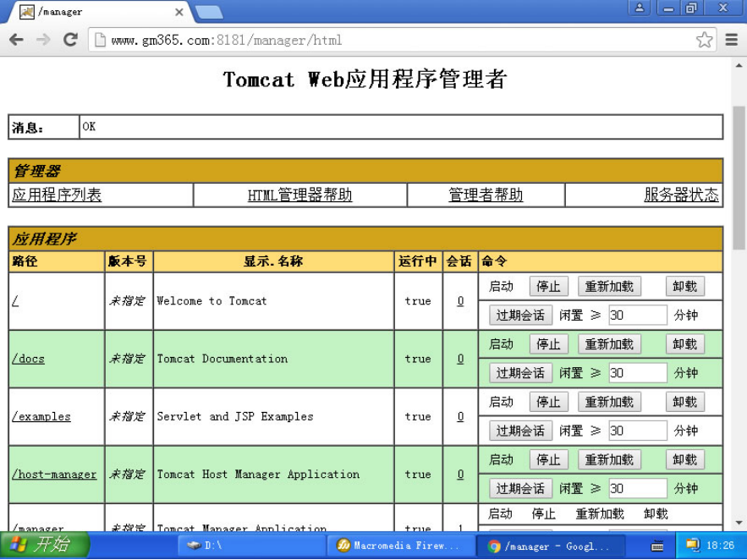The width and height of the screenshot is (747, 560).
Task: Click 卸载 for the root / application
Action: (x=684, y=287)
